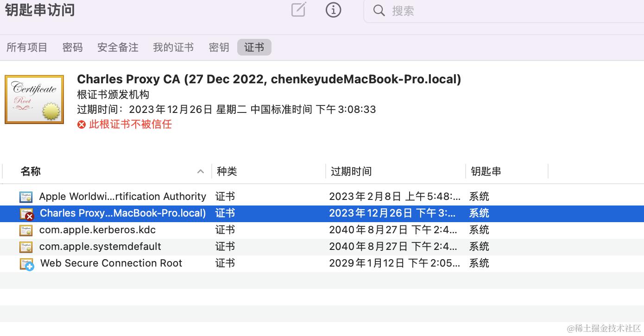Sort by the 名称 column header
This screenshot has width=644, height=336.
point(31,171)
